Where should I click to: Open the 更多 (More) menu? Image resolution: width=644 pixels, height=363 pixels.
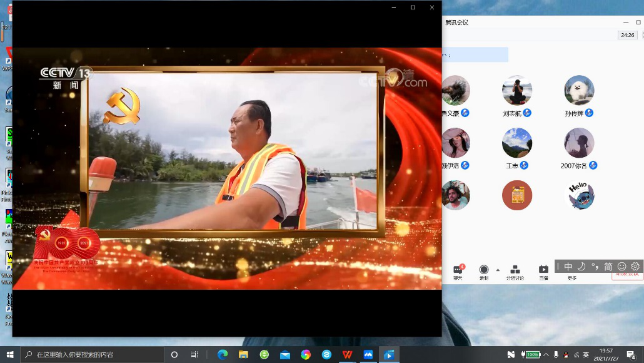point(572,277)
